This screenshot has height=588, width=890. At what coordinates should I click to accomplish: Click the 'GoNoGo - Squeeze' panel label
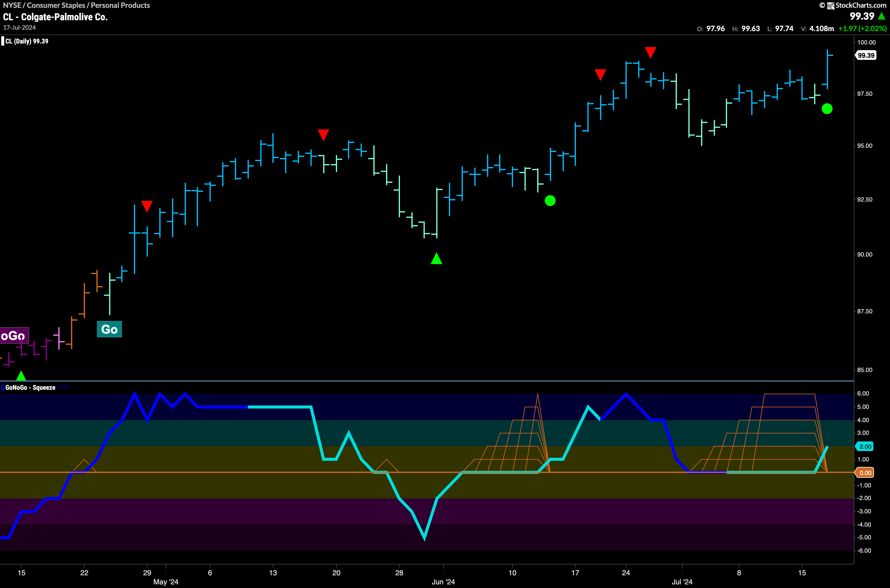(31, 387)
